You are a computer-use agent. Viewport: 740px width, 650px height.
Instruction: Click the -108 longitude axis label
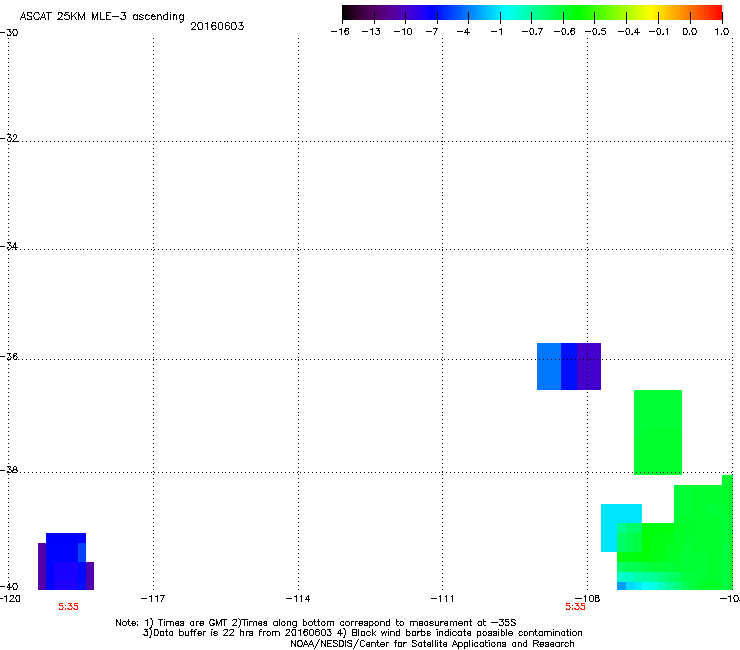coord(588,599)
